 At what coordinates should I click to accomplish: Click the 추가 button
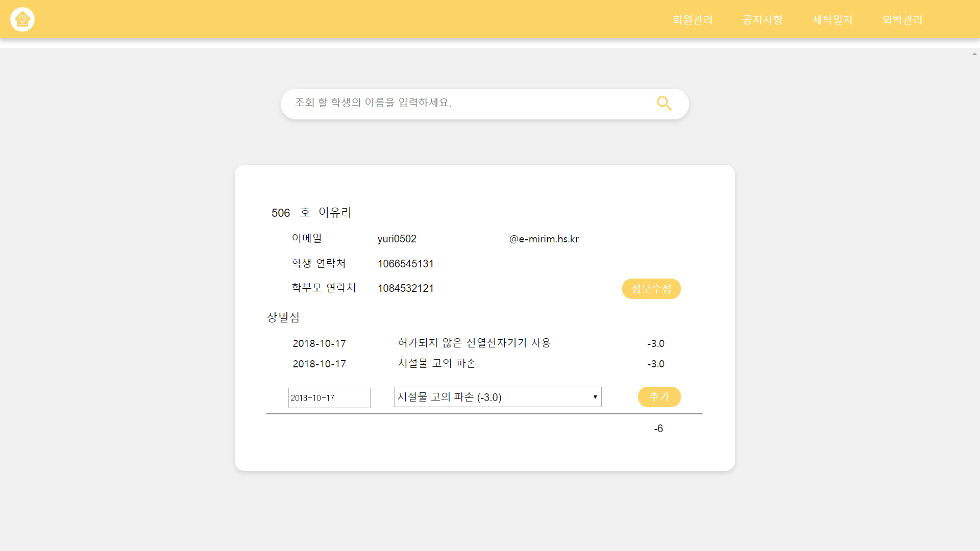click(659, 397)
